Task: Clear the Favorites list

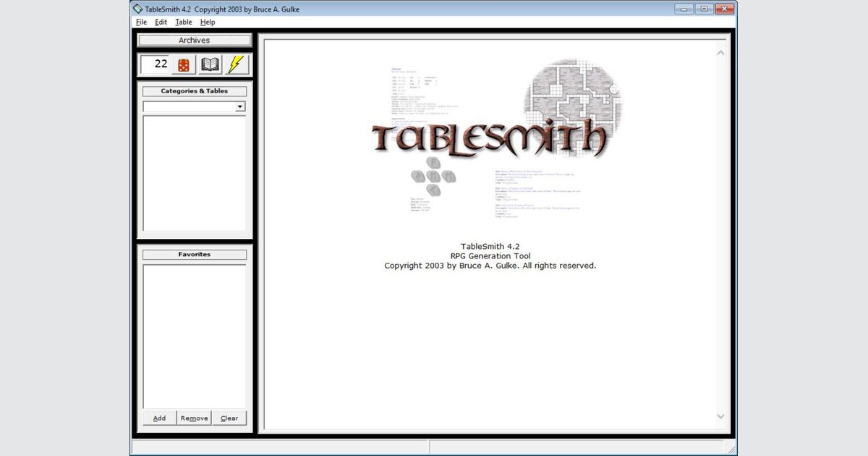Action: 229,418
